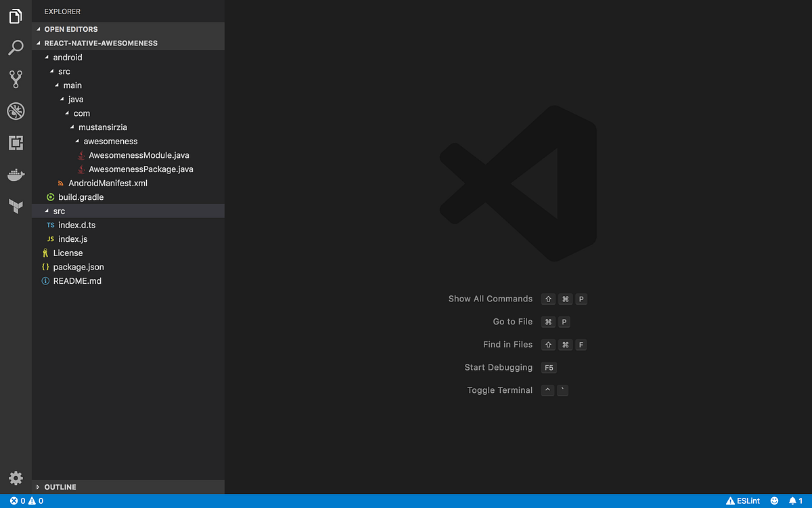Open the build.gradle file
This screenshot has height=508, width=812.
click(x=82, y=196)
